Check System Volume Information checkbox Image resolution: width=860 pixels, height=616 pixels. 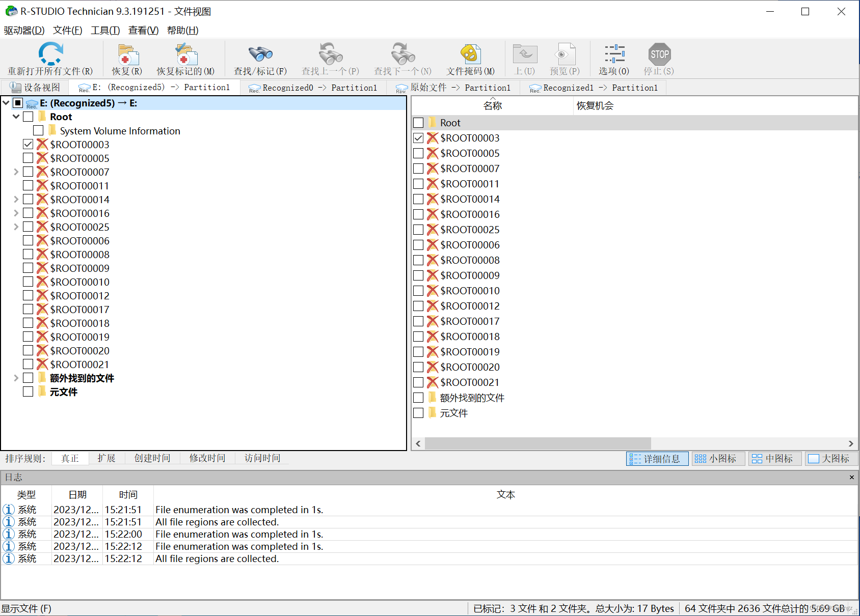coord(38,130)
